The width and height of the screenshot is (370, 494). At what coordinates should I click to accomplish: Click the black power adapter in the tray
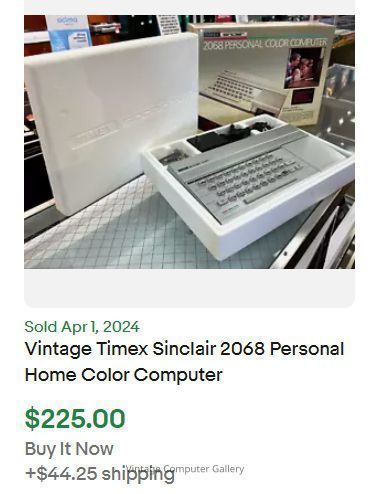pos(220,137)
